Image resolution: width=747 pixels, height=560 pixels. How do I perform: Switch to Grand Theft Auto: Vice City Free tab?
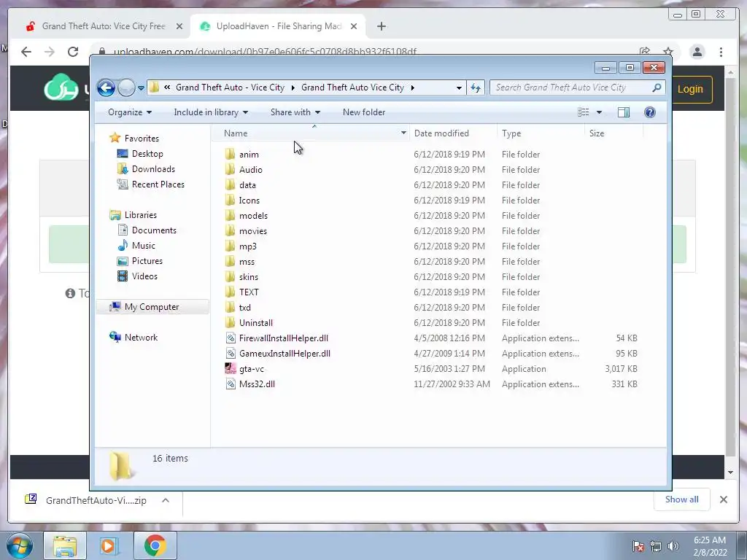pyautogui.click(x=104, y=26)
